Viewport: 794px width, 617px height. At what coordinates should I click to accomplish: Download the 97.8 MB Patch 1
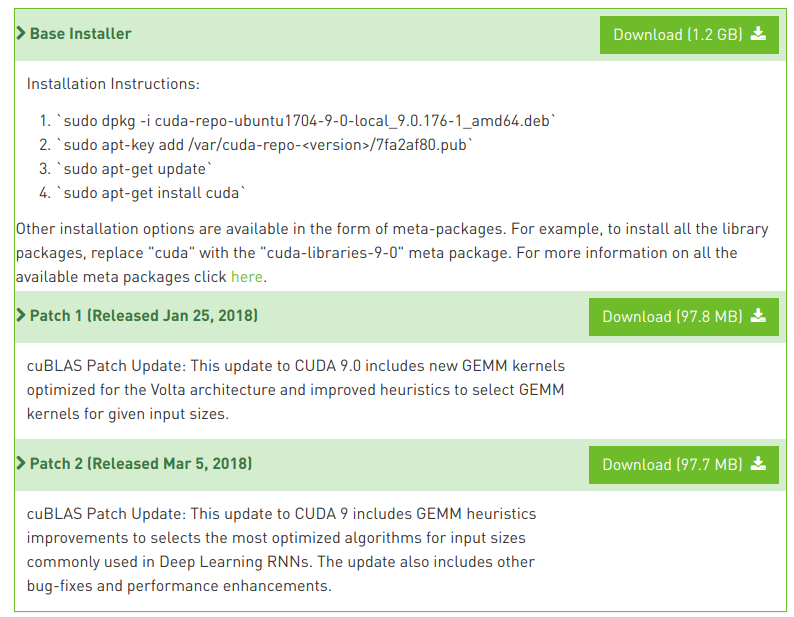pos(672,317)
